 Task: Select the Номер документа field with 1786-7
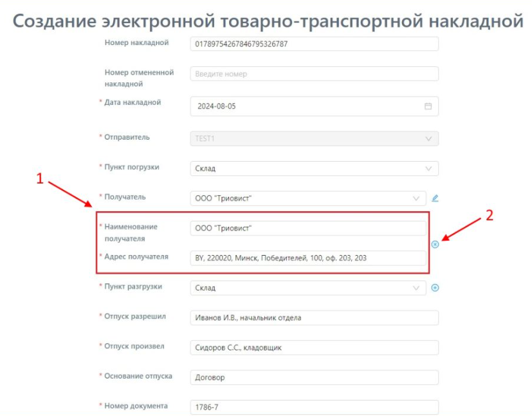click(x=314, y=407)
